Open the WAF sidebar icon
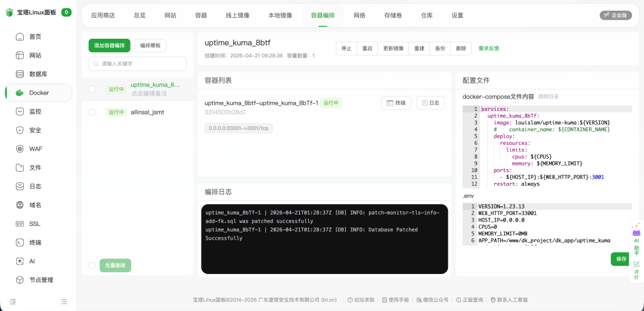The width and height of the screenshot is (644, 311). pos(20,149)
